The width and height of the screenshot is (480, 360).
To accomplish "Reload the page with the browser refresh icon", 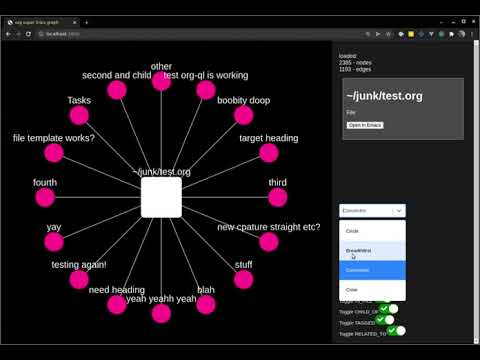I will tap(28, 34).
